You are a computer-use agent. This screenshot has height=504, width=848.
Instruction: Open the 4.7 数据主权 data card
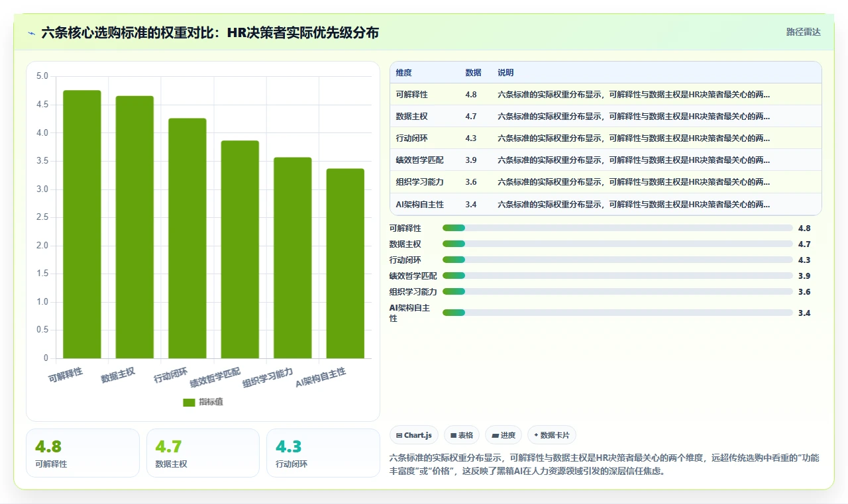[203, 453]
